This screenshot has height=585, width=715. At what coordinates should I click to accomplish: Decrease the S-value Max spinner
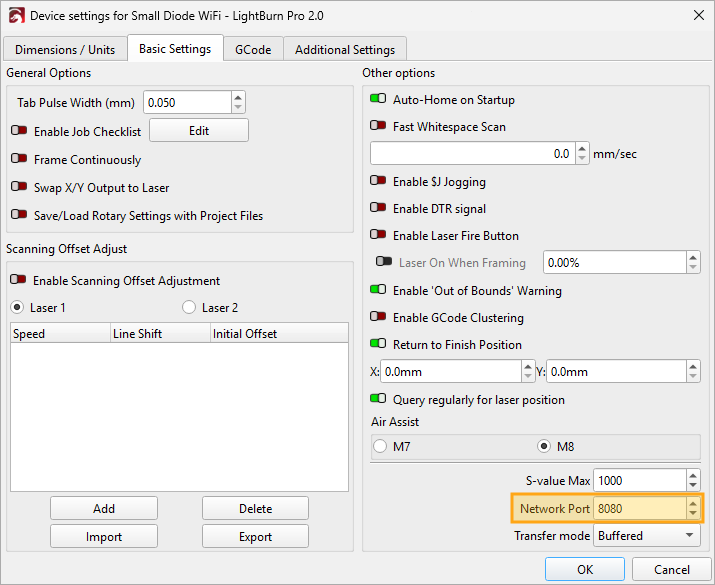point(692,486)
